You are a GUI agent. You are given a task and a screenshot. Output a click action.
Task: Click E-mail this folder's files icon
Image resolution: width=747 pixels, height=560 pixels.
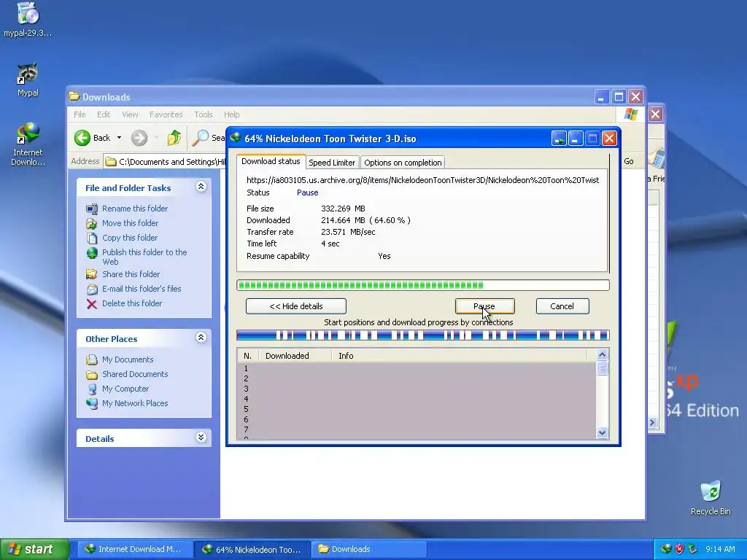point(91,289)
